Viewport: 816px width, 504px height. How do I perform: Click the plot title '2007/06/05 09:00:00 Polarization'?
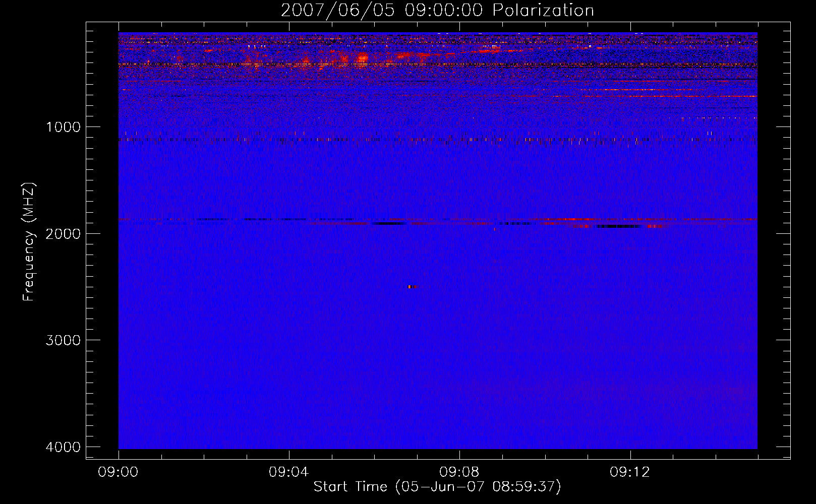pyautogui.click(x=437, y=11)
